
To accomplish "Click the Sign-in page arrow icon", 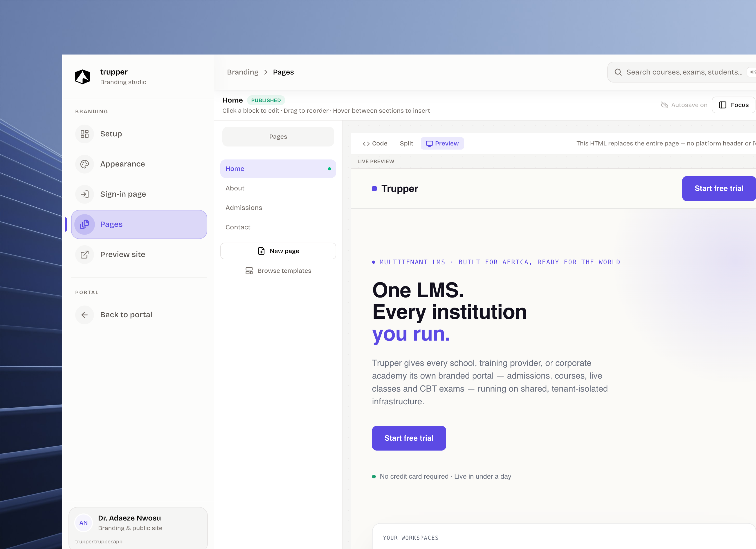I will (x=85, y=194).
